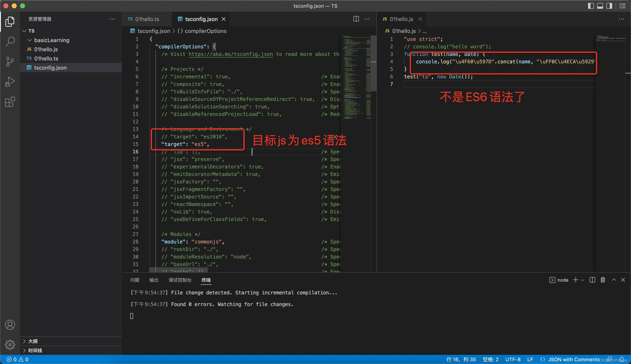Expand the 时间线 timeline section

click(x=71, y=350)
